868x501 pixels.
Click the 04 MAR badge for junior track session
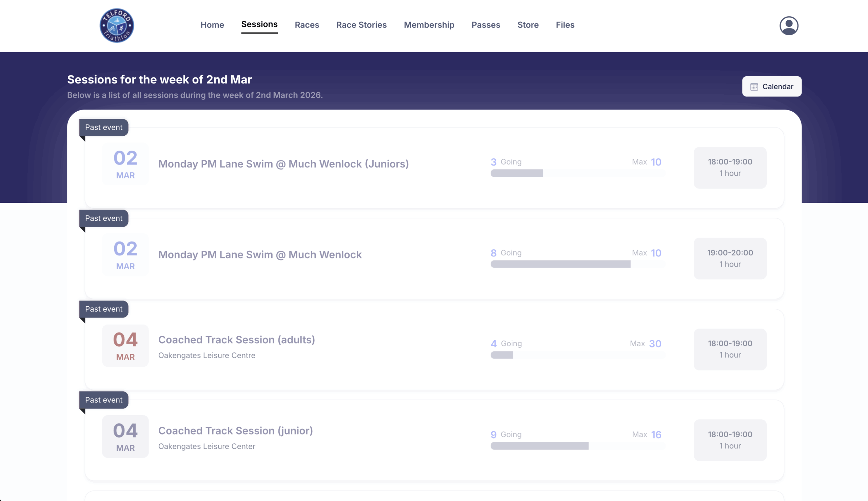tap(125, 436)
